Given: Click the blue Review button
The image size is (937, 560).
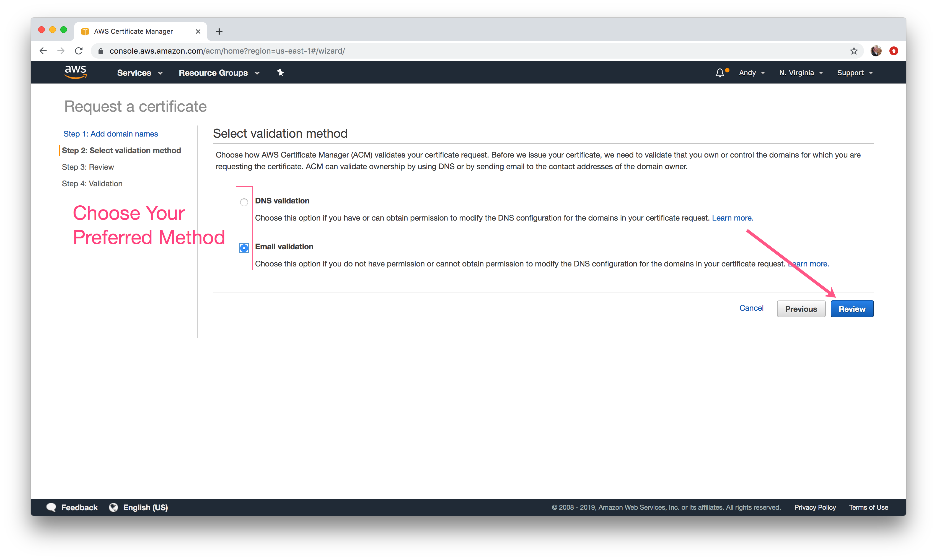Looking at the screenshot, I should [852, 309].
